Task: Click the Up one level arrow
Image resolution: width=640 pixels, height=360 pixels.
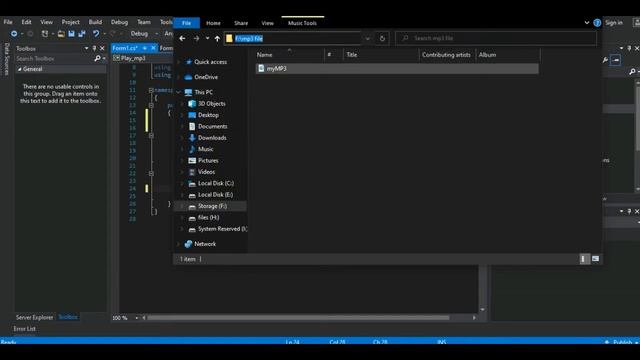Action: pyautogui.click(x=217, y=38)
